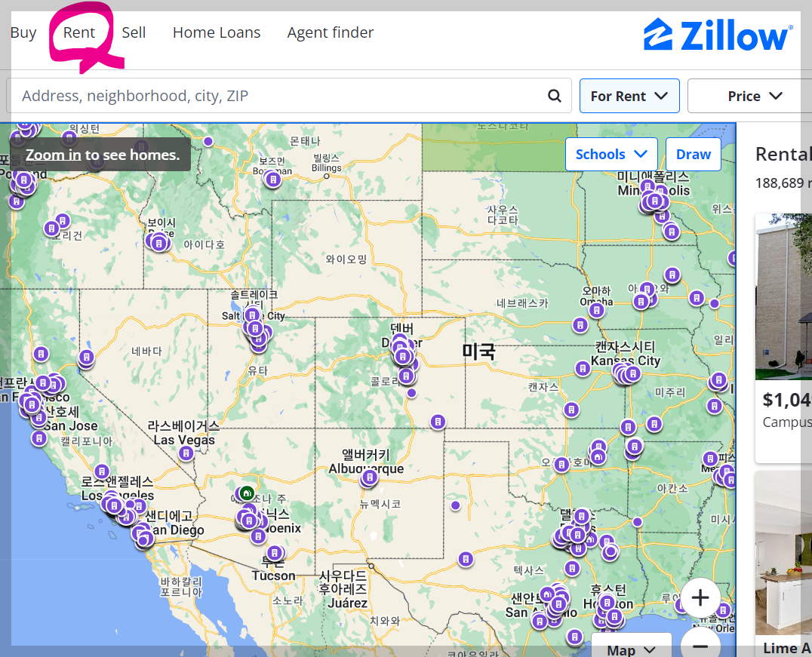Go to Zillow home via logo

718,35
